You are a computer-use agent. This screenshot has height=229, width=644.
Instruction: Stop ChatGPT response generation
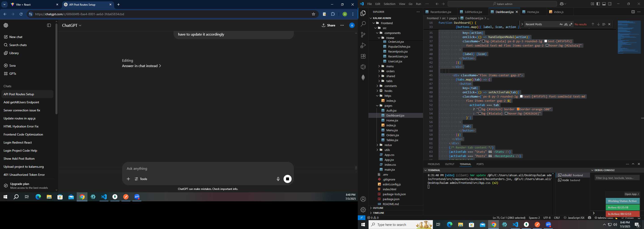[x=288, y=179]
